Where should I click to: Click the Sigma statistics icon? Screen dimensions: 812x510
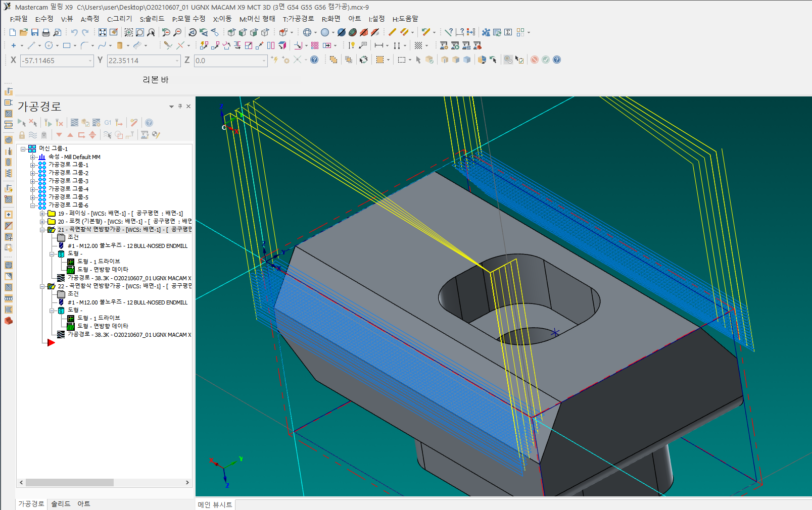click(508, 32)
